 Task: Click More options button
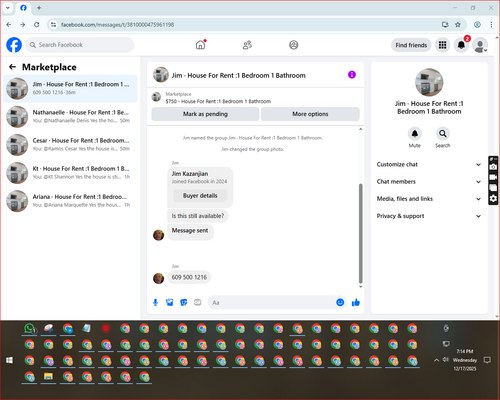[x=310, y=114]
